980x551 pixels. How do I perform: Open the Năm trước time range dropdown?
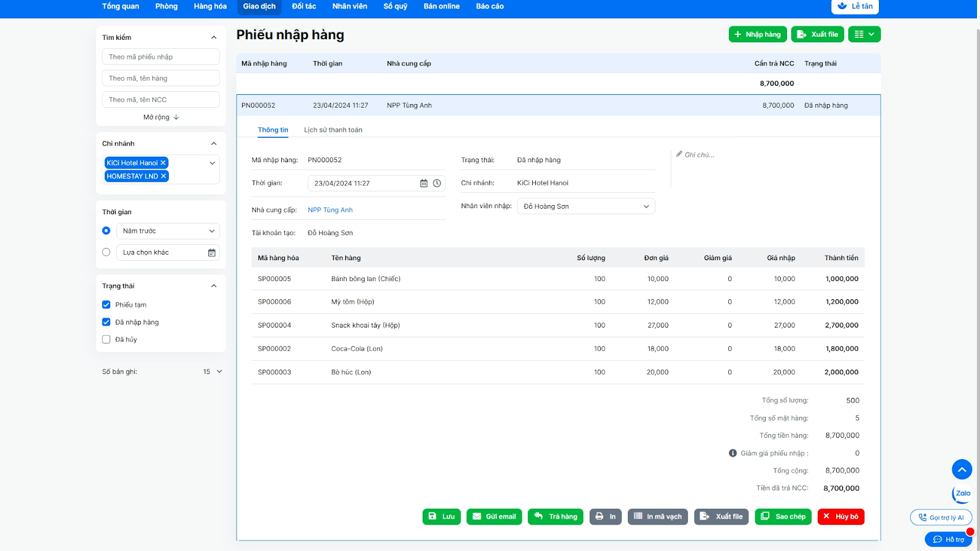tap(168, 231)
